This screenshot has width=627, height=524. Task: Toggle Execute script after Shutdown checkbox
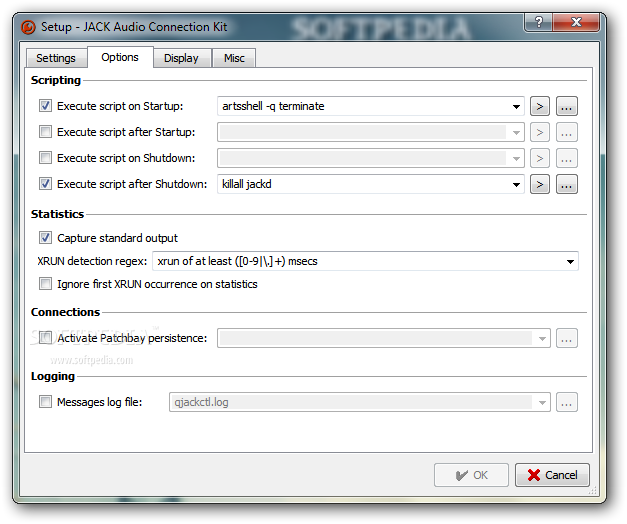45,184
